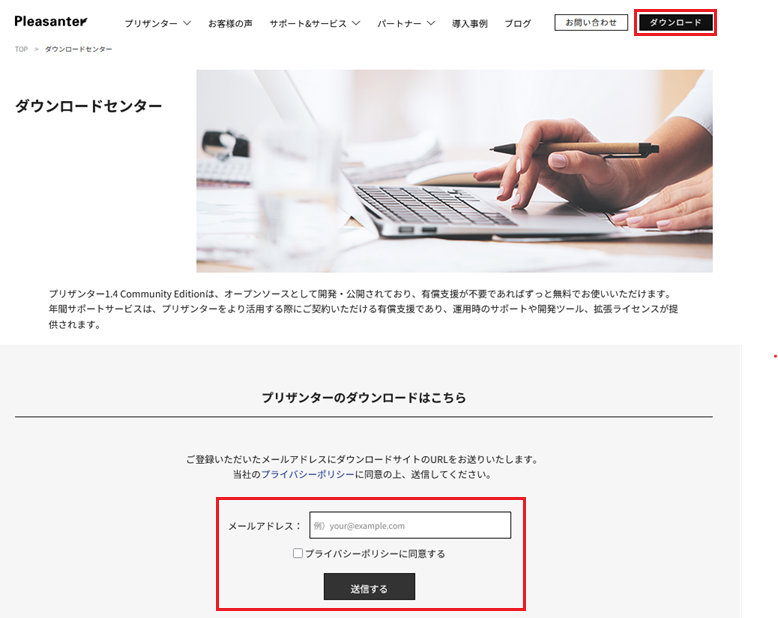Click the laptop hero banner image
Image resolution: width=778 pixels, height=618 pixels.
tap(454, 171)
